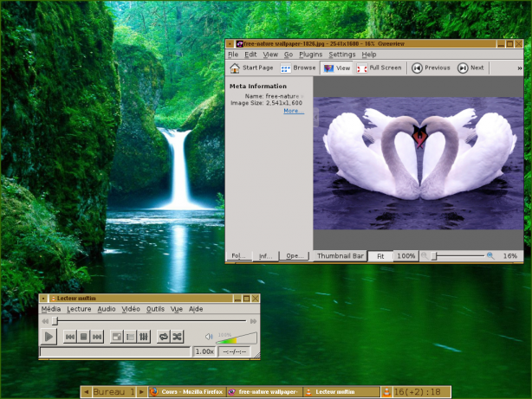532x399 pixels.
Task: Click the taskbar clock
Action: tap(421, 392)
